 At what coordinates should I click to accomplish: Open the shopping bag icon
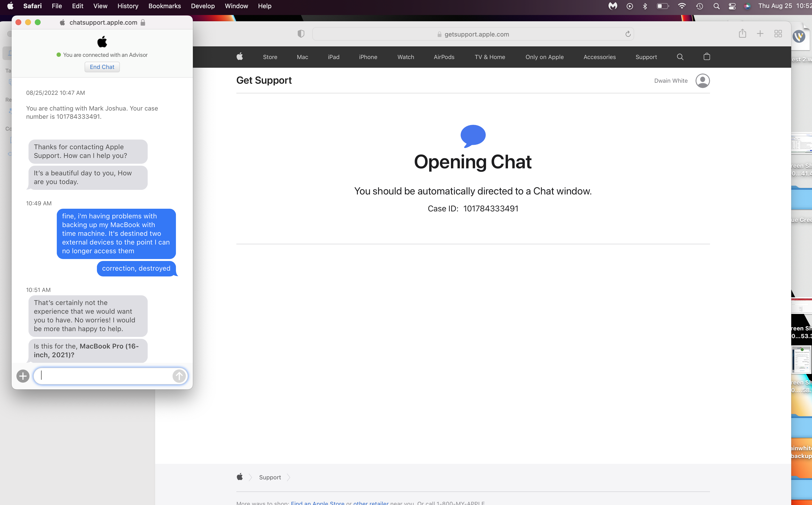[707, 57]
